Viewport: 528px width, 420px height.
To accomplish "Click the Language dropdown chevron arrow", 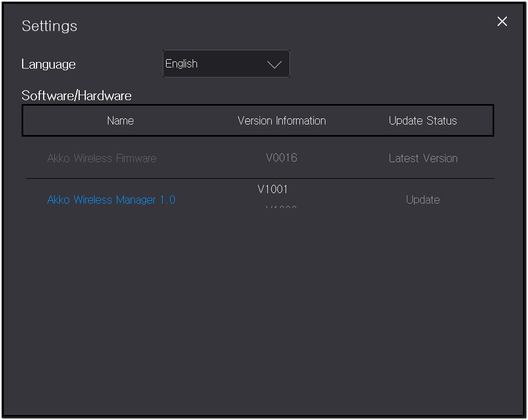I will [x=274, y=64].
